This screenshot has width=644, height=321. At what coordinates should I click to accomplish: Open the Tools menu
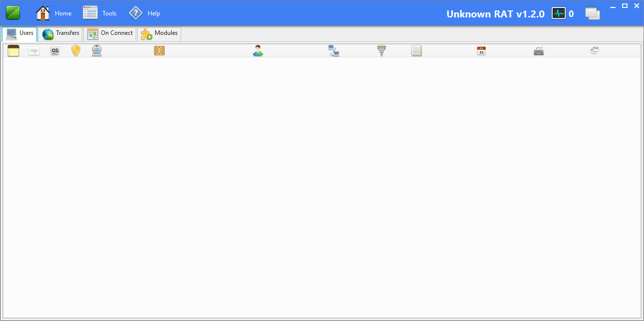click(x=100, y=13)
